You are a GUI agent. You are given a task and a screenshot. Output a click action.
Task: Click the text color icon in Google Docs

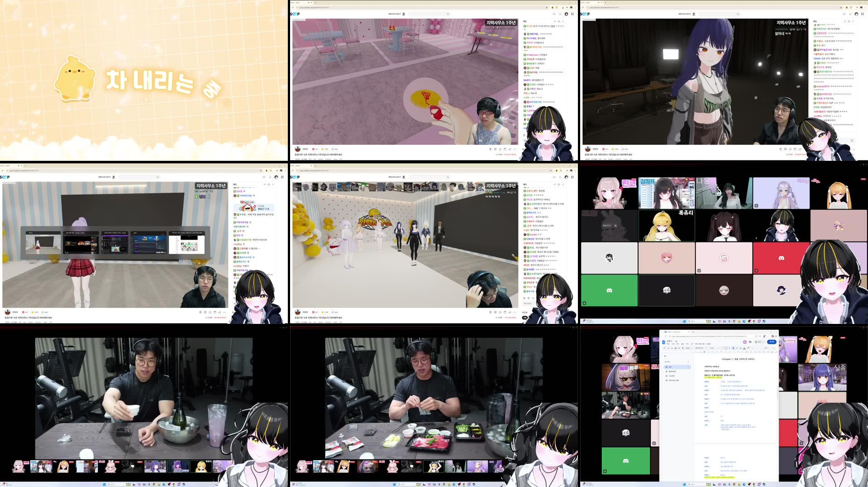pos(744,348)
